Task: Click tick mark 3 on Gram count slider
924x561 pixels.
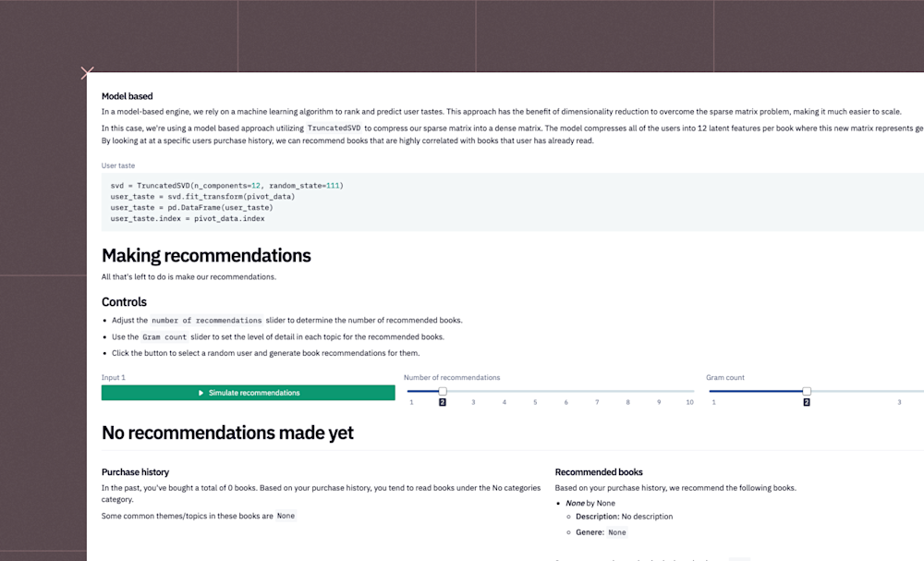Action: point(899,402)
